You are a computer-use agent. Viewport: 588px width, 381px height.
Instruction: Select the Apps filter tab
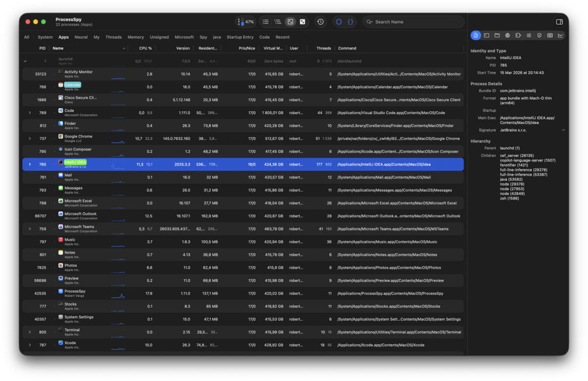pyautogui.click(x=63, y=37)
